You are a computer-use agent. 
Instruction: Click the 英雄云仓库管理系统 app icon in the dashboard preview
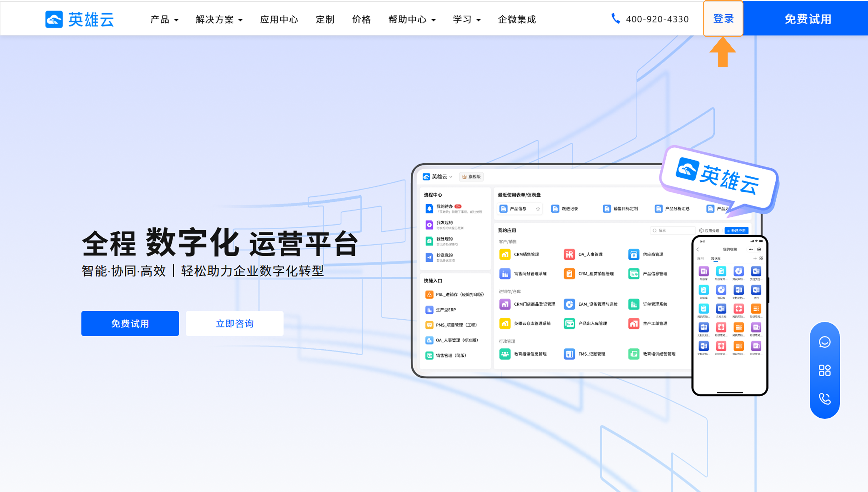coord(505,323)
